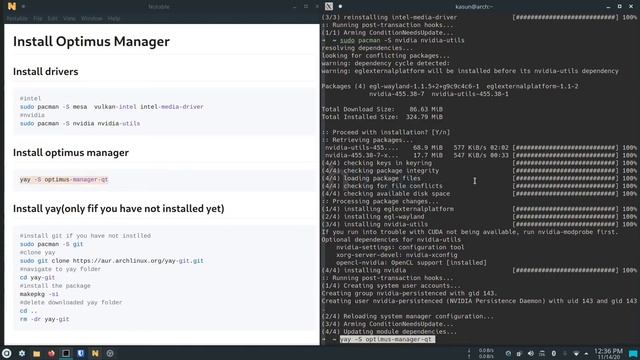Show desktop via the blue corner icon
The height and width of the screenshot is (360, 640).
click(x=633, y=353)
